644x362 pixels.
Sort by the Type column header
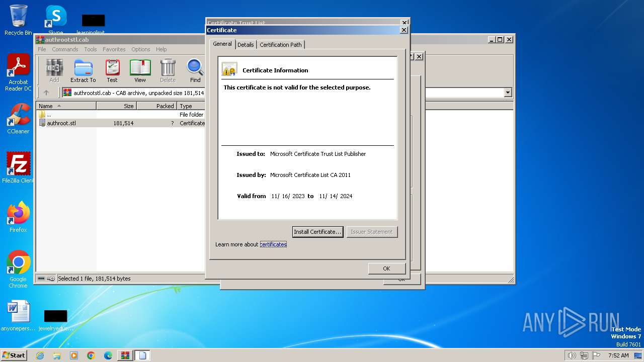[x=191, y=106]
